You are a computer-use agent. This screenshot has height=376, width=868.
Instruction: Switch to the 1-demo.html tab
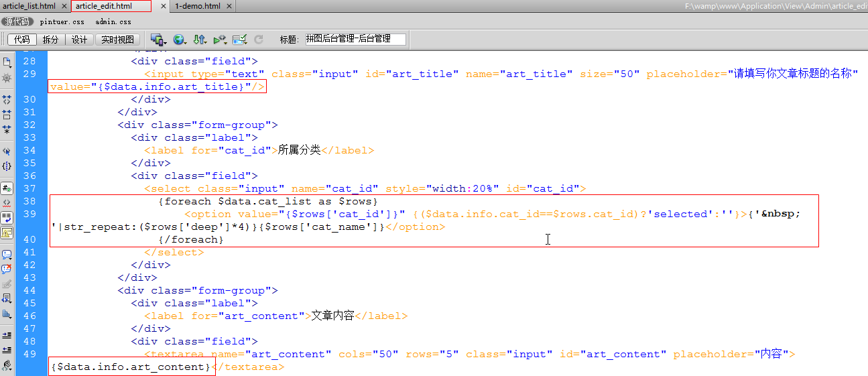point(197,6)
